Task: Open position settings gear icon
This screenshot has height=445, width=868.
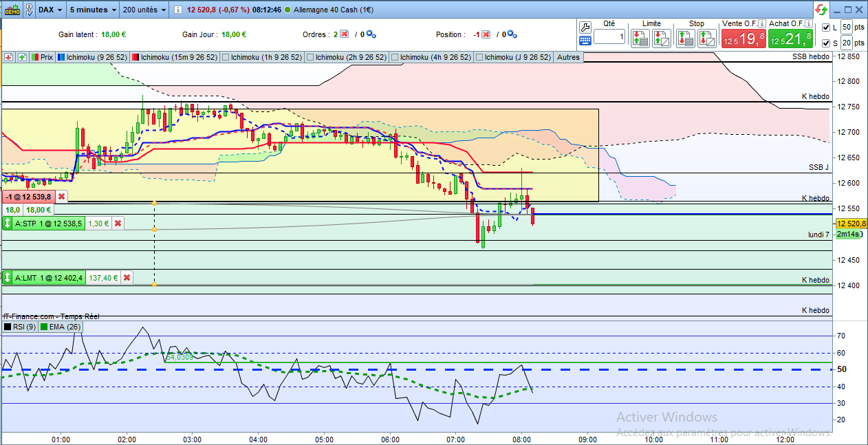Action: tap(512, 34)
